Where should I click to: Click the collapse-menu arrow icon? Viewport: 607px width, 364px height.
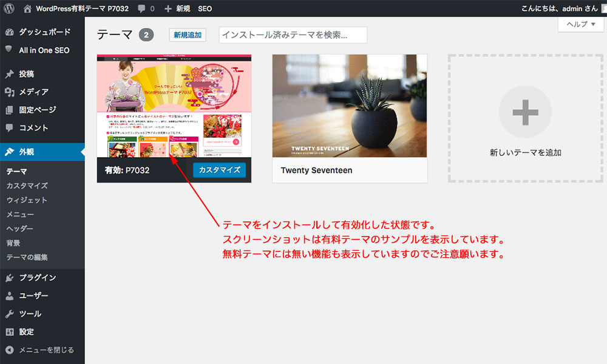pos(9,350)
